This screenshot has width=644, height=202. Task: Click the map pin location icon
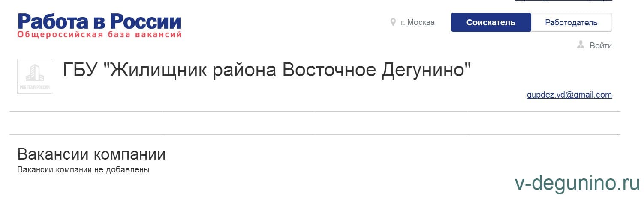coord(393,22)
